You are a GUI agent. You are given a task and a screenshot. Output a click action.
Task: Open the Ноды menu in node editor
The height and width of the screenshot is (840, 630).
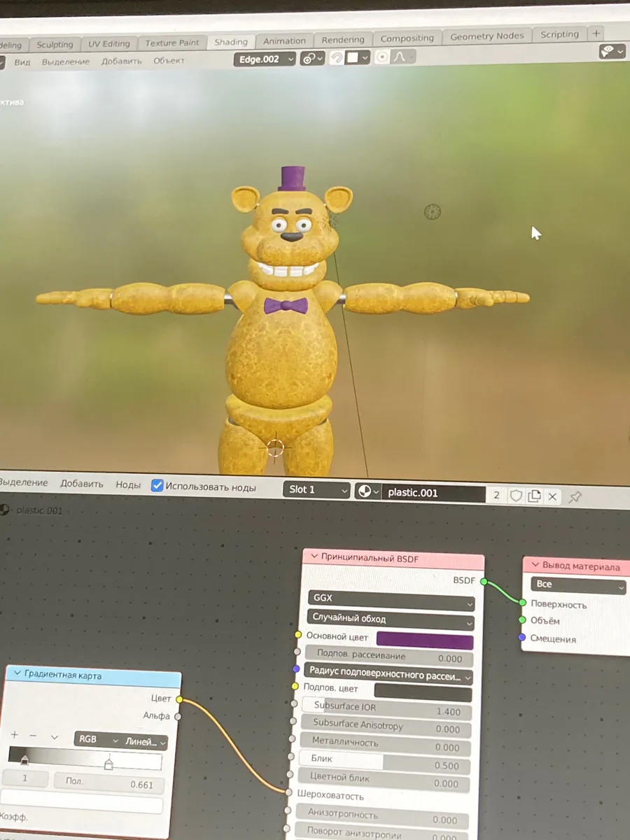tap(128, 484)
